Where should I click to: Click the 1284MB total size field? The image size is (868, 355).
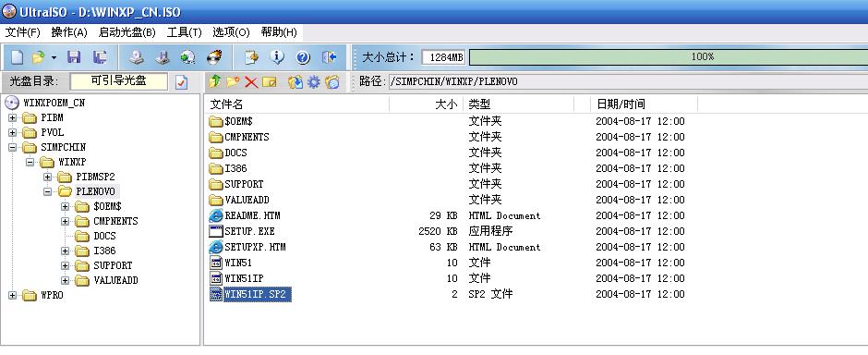click(443, 57)
